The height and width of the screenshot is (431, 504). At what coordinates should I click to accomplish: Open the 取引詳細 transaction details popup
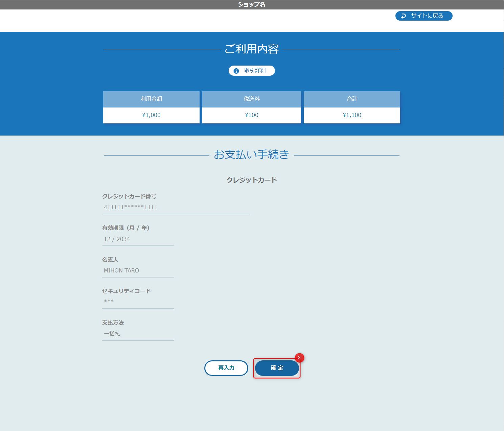251,71
